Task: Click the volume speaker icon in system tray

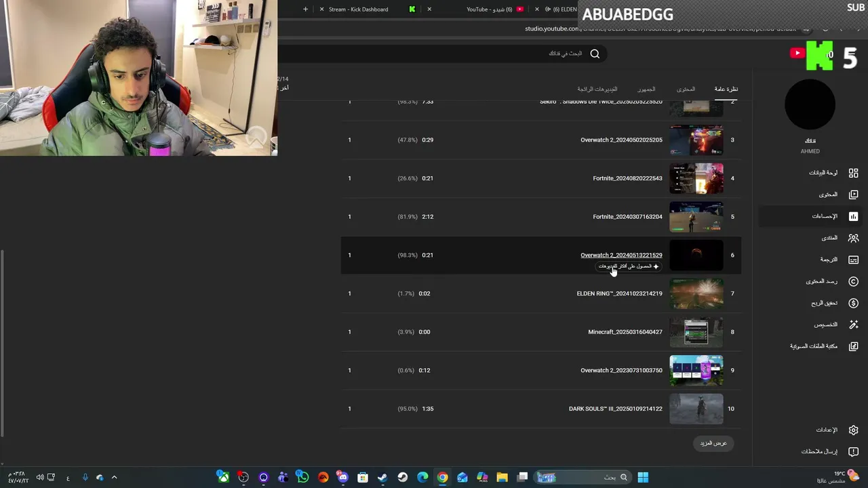Action: pos(40,478)
